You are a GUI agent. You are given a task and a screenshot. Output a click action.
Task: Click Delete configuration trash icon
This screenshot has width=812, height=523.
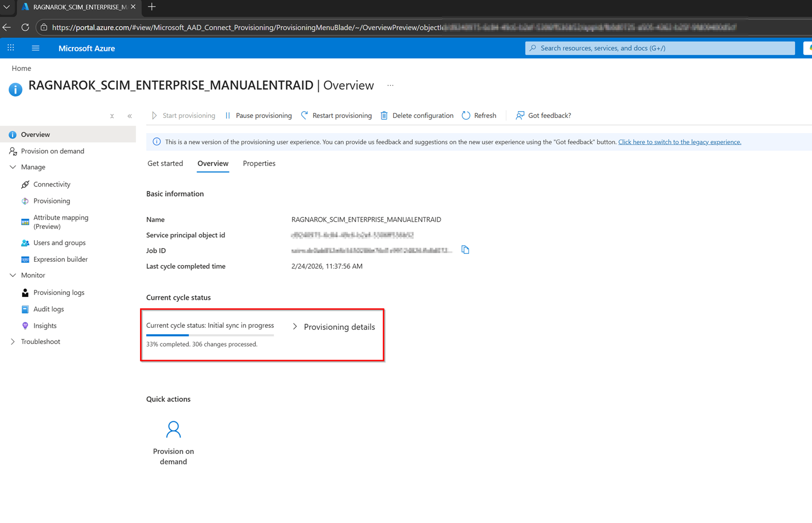pyautogui.click(x=384, y=116)
